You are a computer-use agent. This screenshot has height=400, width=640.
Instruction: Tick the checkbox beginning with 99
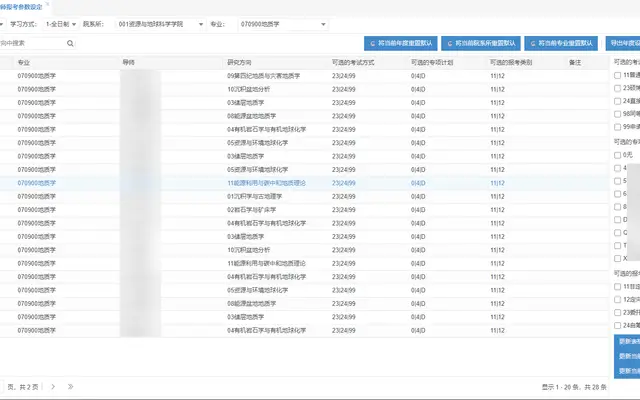618,127
